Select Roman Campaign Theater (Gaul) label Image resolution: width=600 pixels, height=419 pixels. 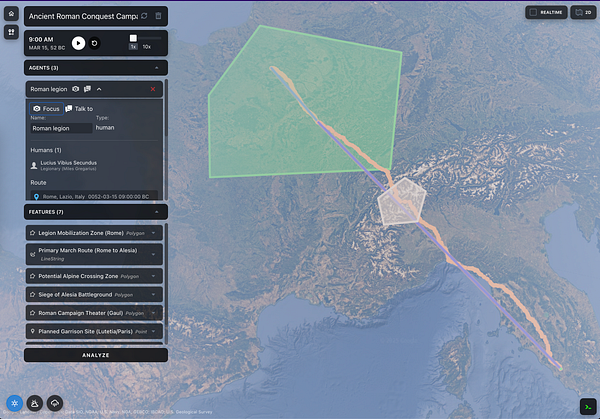pos(80,313)
